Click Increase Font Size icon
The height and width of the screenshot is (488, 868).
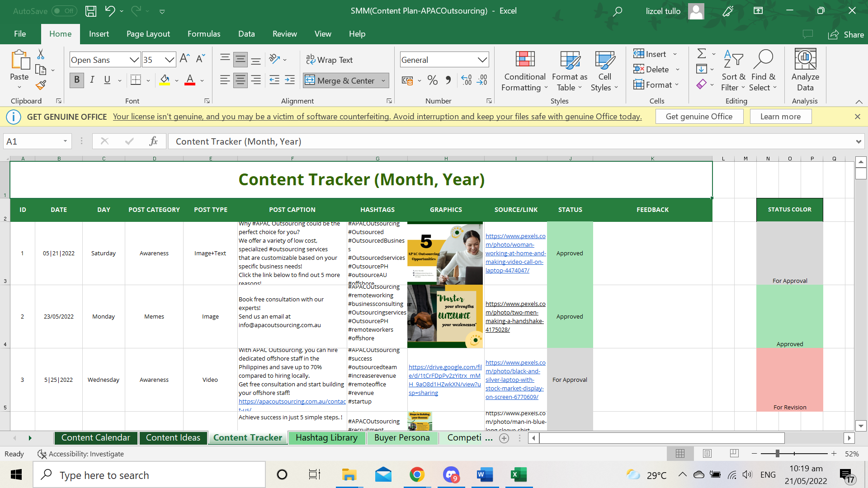(184, 59)
